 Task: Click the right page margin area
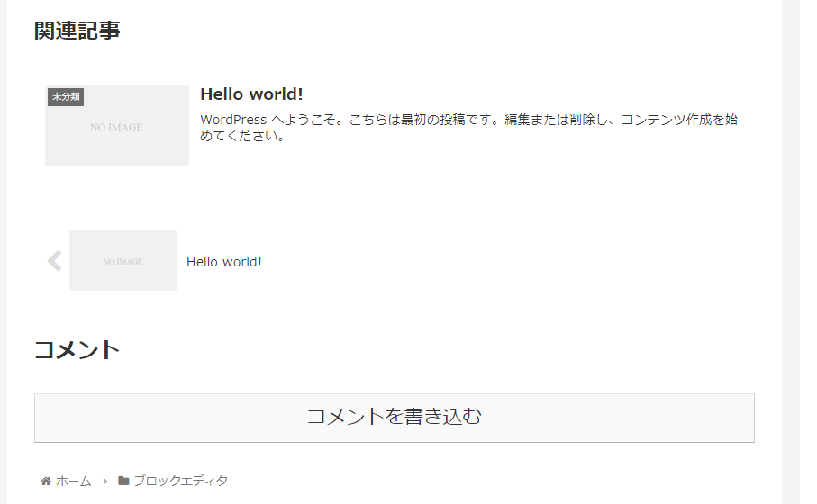791,252
